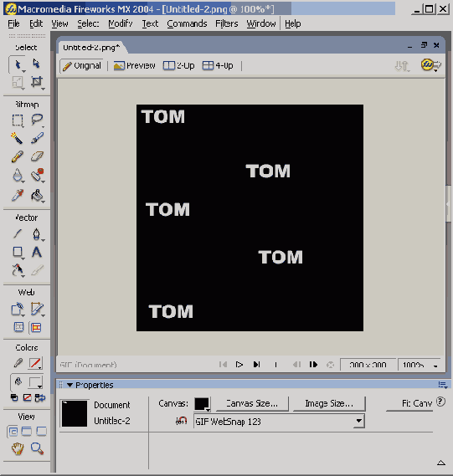Open the Canvas color swatch
The height and width of the screenshot is (476, 453).
click(x=203, y=404)
